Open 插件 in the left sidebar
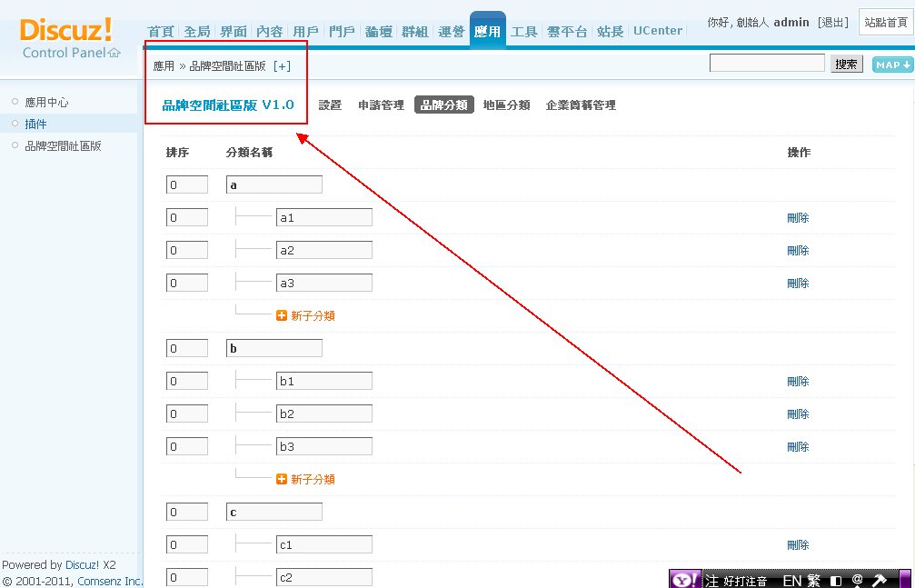Image resolution: width=915 pixels, height=588 pixels. pyautogui.click(x=35, y=124)
